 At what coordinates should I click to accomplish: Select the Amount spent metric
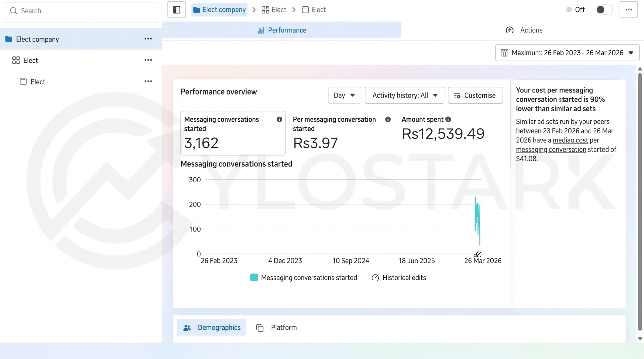[x=443, y=129]
